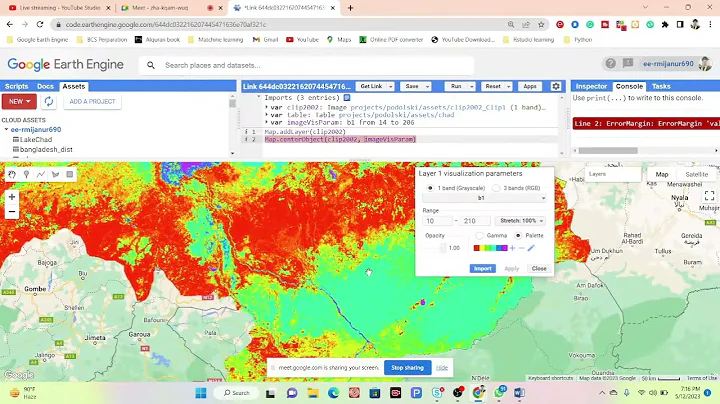This screenshot has height=404, width=720.
Task: Select 1 band (Grayscale) option
Action: (430, 188)
